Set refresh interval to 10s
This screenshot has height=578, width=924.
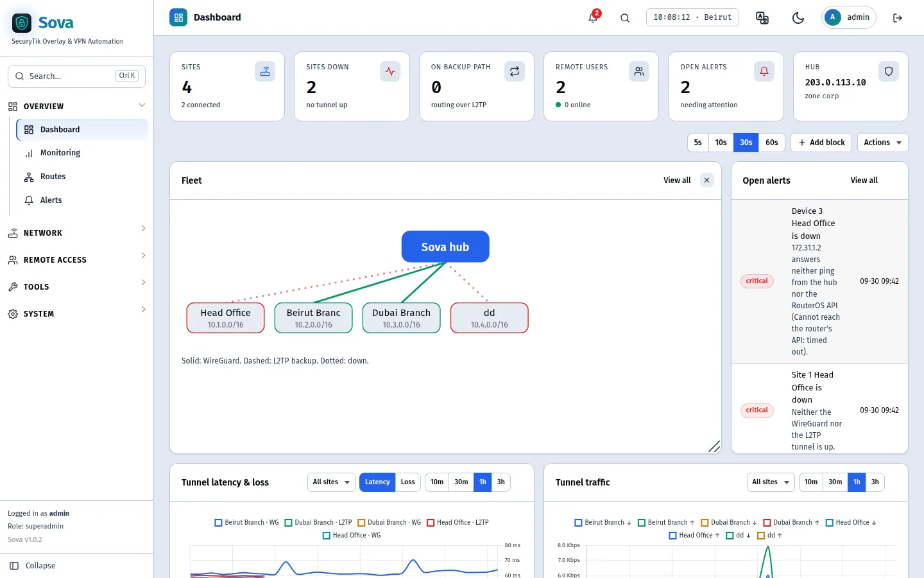point(721,143)
